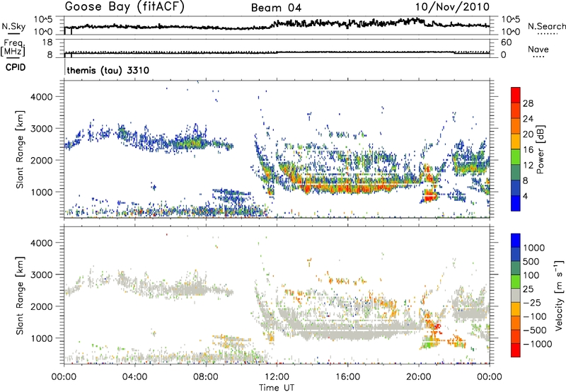Click the "24" power colorbar label
The height and width of the screenshot is (392, 566).
[x=528, y=119]
